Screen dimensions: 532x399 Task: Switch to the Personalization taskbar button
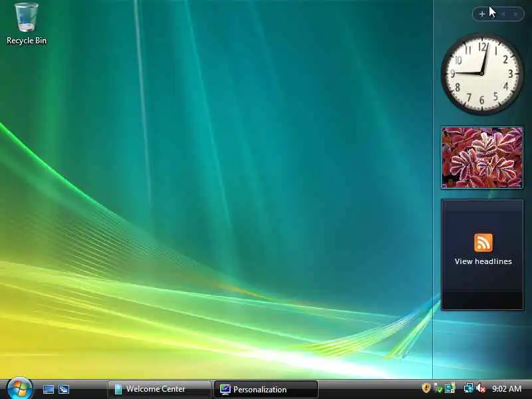pyautogui.click(x=265, y=389)
